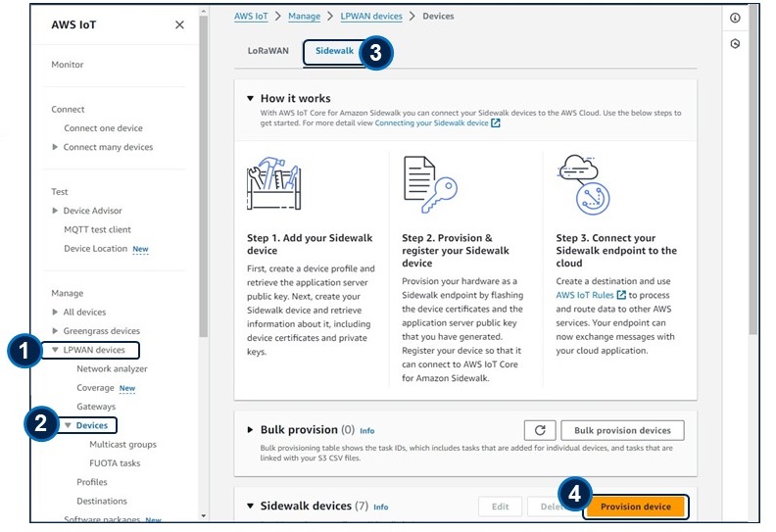Click Info link beside Bulk provision

[x=366, y=431]
